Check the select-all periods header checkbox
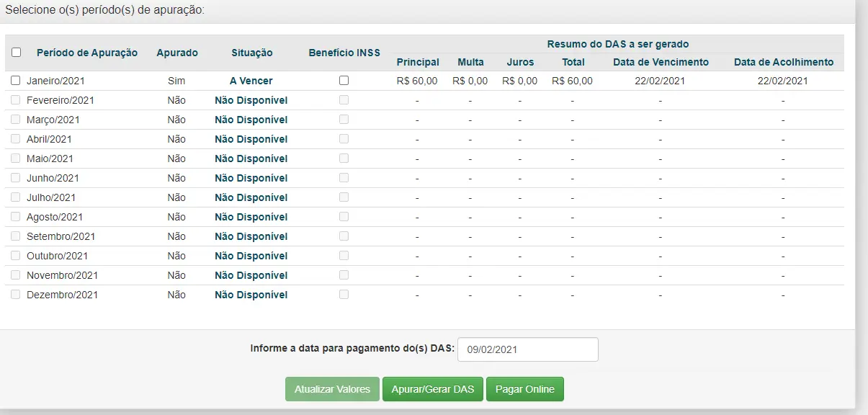868x415 pixels. 17,53
